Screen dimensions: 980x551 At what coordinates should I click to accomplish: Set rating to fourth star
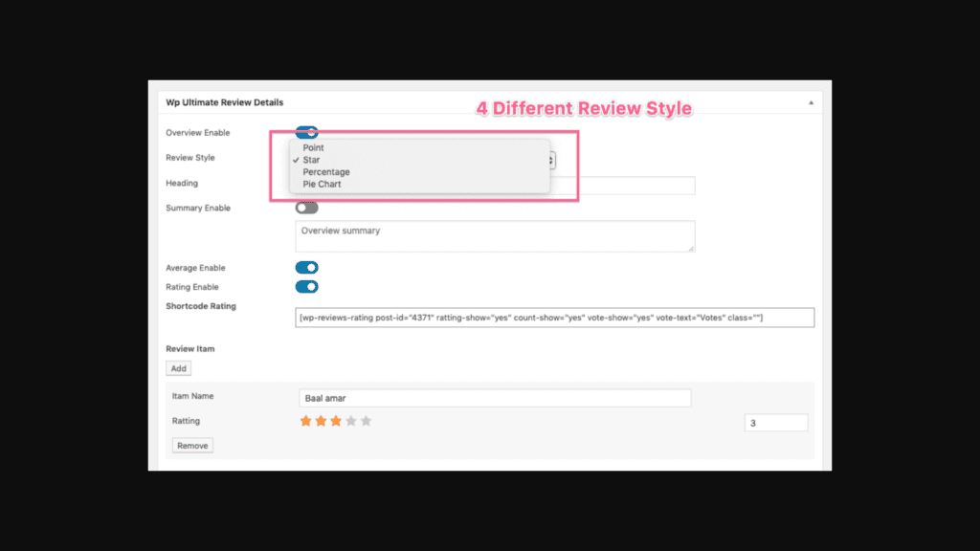coord(351,421)
